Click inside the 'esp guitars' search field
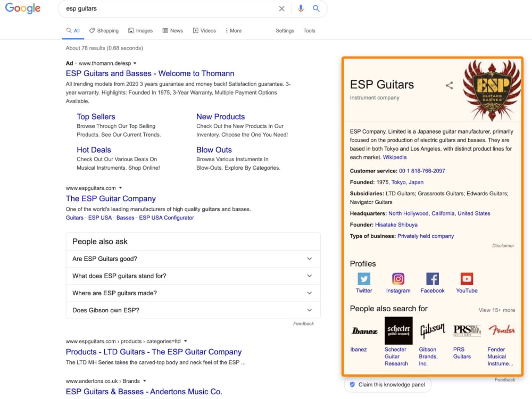 pyautogui.click(x=170, y=9)
